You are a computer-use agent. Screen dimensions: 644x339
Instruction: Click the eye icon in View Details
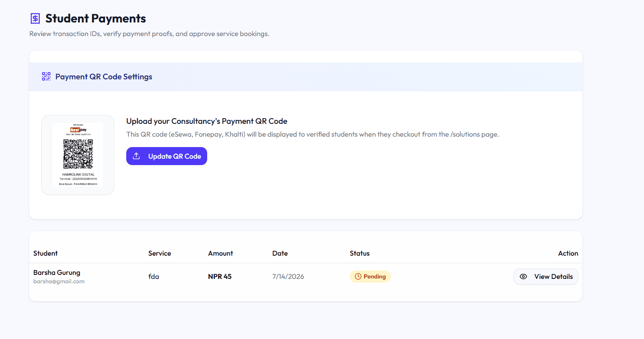(523, 276)
